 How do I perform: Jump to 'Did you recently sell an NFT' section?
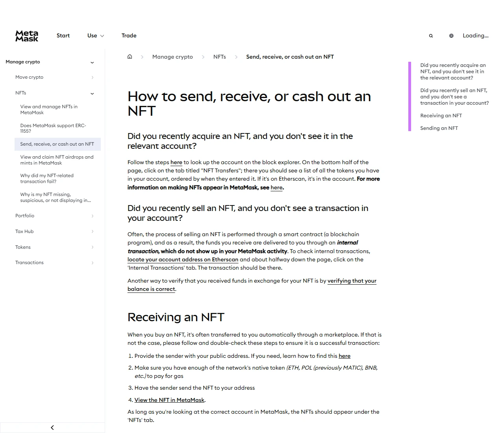454,97
